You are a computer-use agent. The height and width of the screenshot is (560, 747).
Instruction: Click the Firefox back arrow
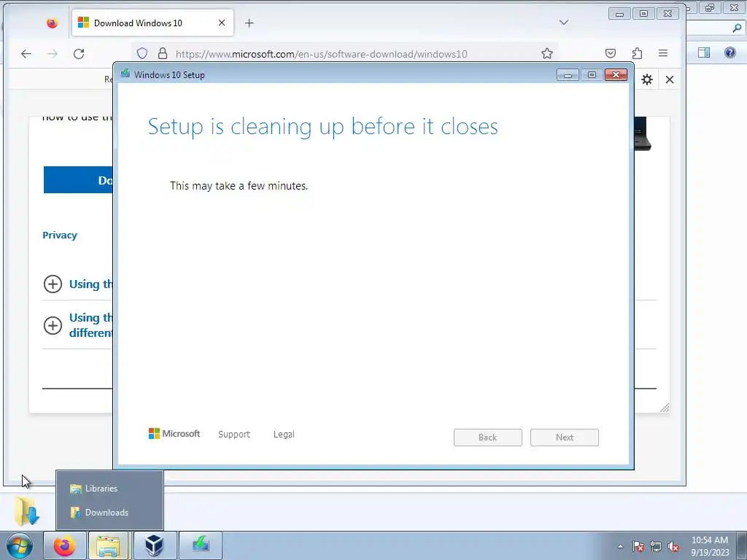(26, 54)
